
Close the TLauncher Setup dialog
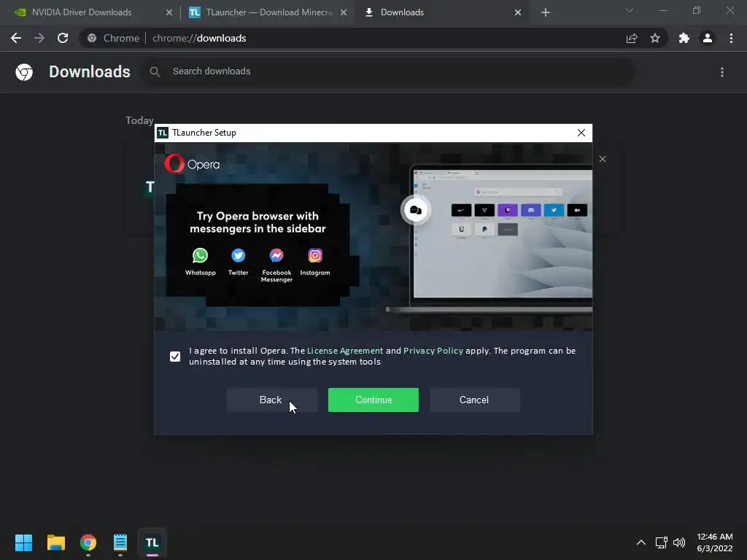coord(581,133)
